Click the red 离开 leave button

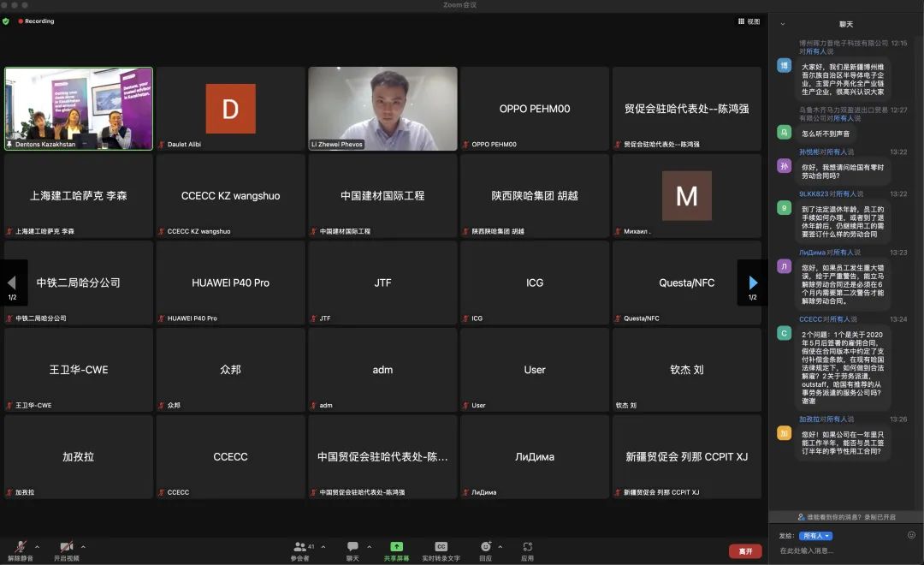coord(745,551)
